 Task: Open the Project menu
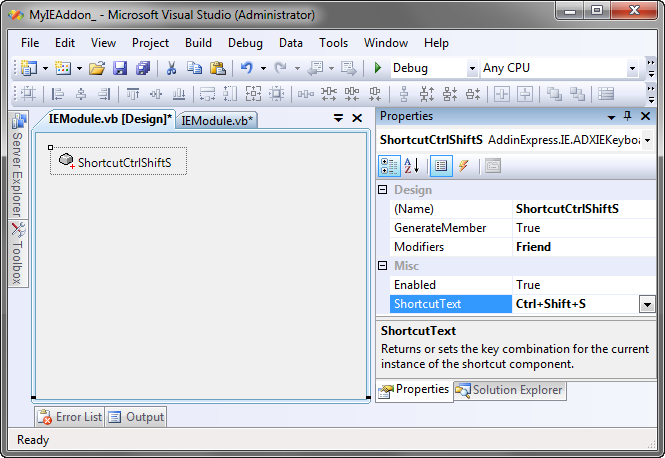pyautogui.click(x=150, y=43)
